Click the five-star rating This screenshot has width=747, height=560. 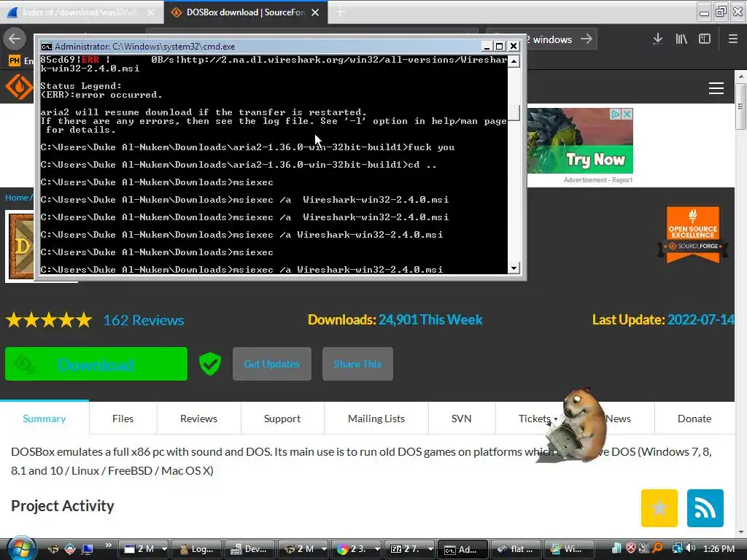click(49, 320)
